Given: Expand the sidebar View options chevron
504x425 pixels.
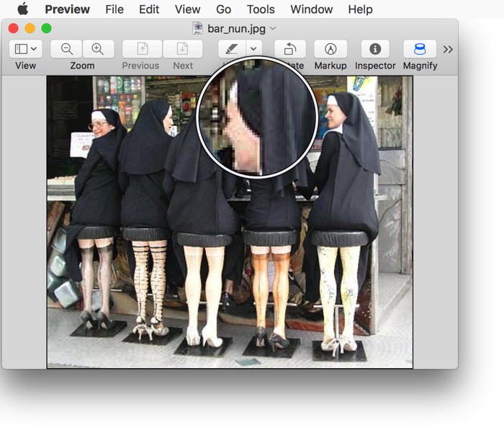Looking at the screenshot, I should (34, 49).
